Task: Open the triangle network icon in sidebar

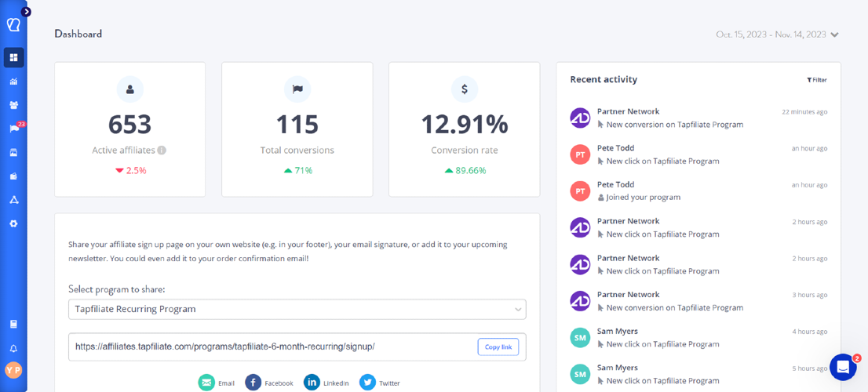Action: (14, 200)
